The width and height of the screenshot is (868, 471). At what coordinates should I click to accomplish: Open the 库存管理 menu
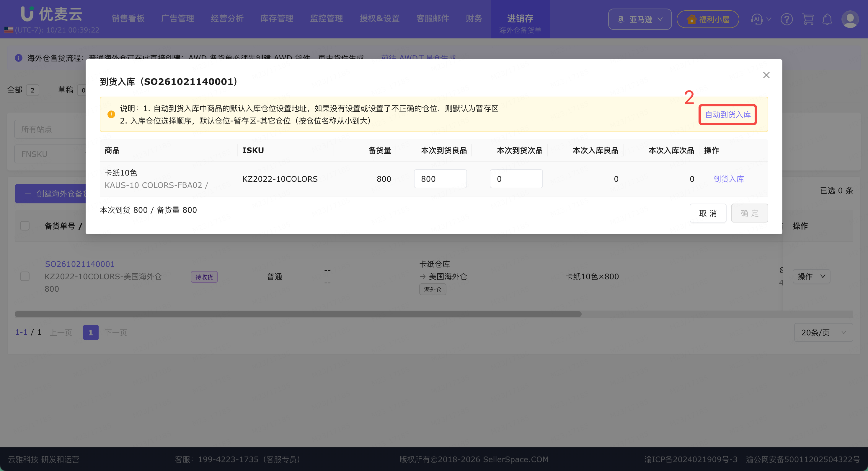(x=277, y=19)
